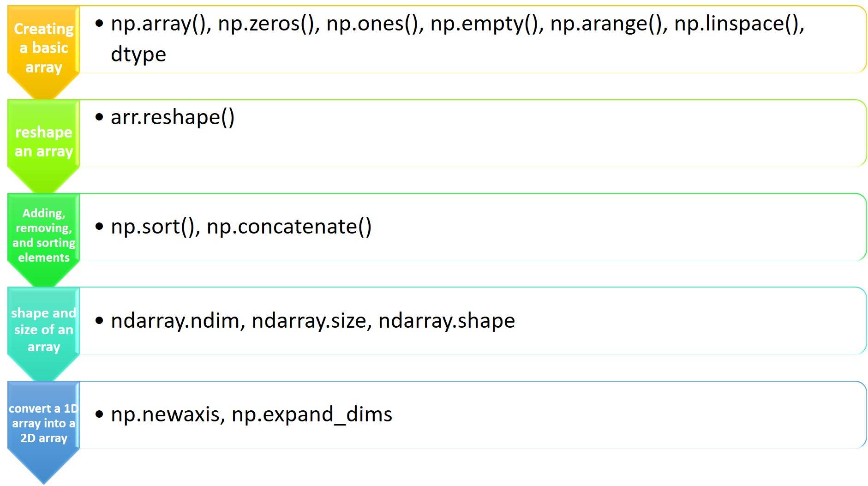Screen dimensions: 868x486
Task: Select ndarray.shape in the fourth box
Action: 446,321
